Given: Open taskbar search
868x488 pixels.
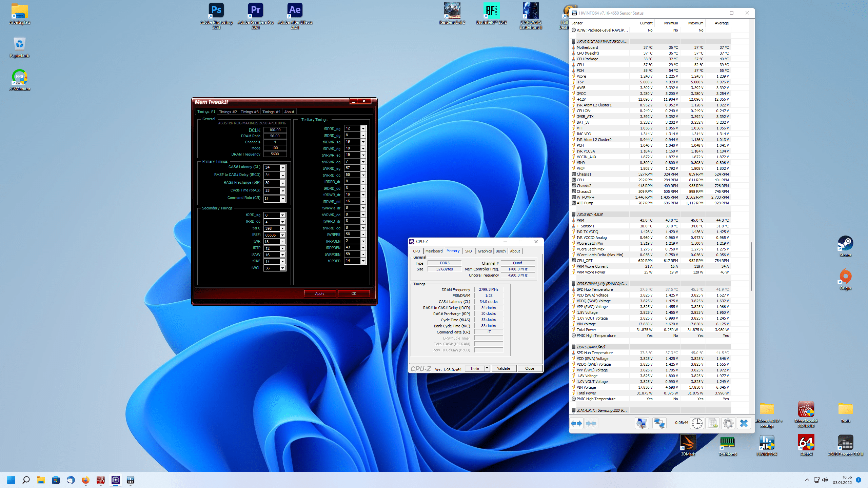Looking at the screenshot, I should (x=26, y=480).
